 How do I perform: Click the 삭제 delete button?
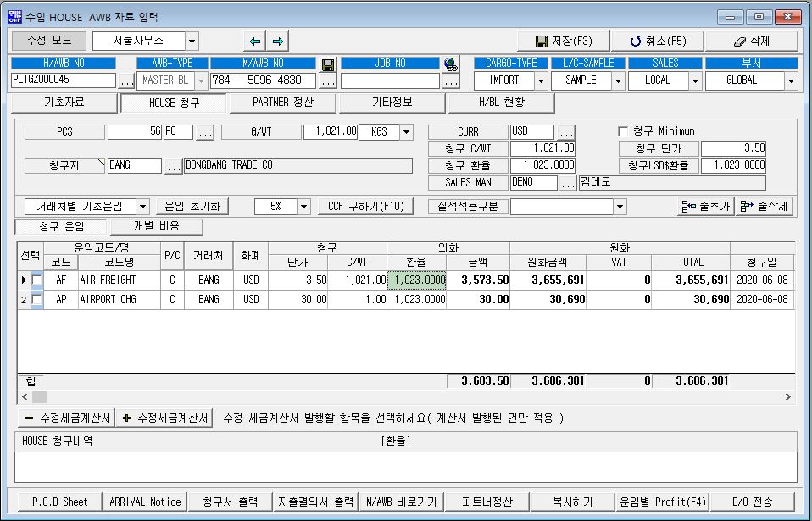[752, 41]
